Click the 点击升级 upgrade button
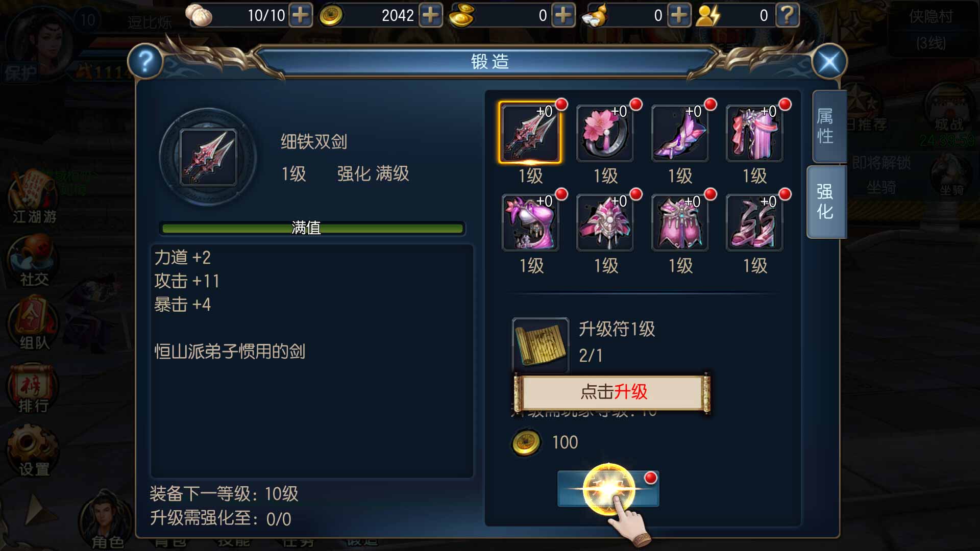Viewport: 980px width, 551px height. 612,392
